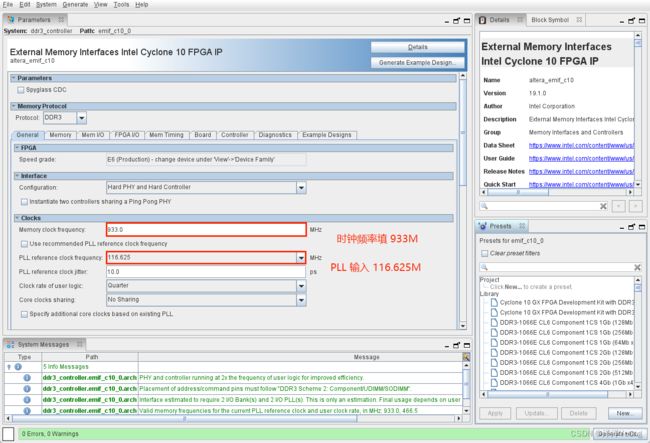
Task: Open PLL reference clock frequency dropdown
Action: point(301,258)
